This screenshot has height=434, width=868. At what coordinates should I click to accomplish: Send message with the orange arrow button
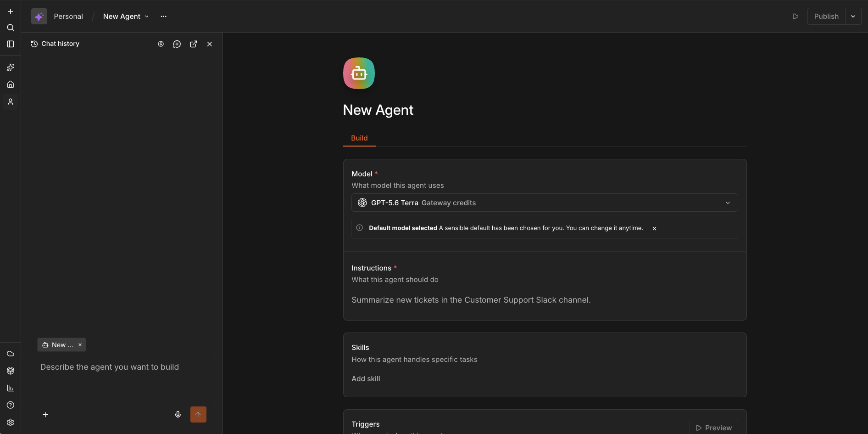(x=198, y=415)
